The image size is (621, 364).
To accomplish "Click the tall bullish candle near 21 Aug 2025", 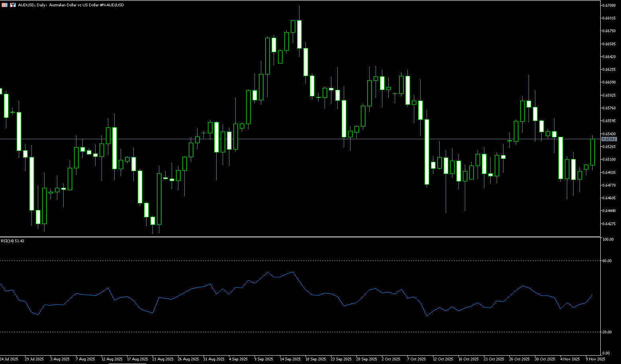I will (x=159, y=199).
